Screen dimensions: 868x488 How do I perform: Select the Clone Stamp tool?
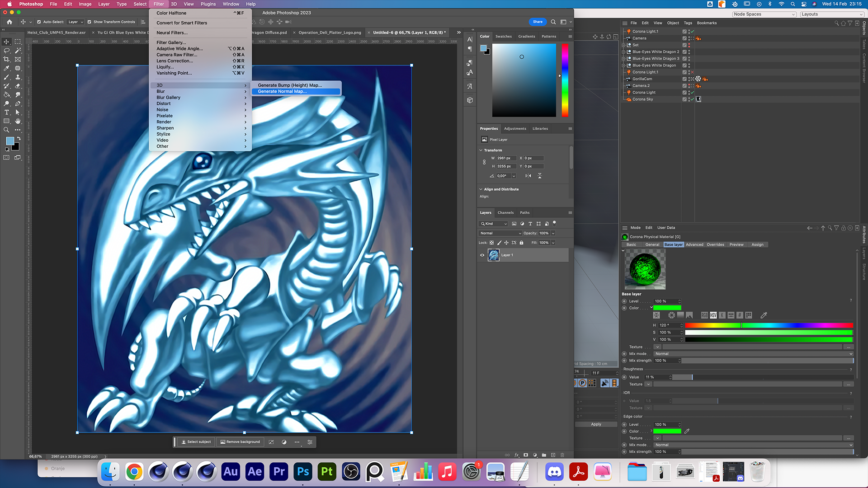[x=18, y=77]
